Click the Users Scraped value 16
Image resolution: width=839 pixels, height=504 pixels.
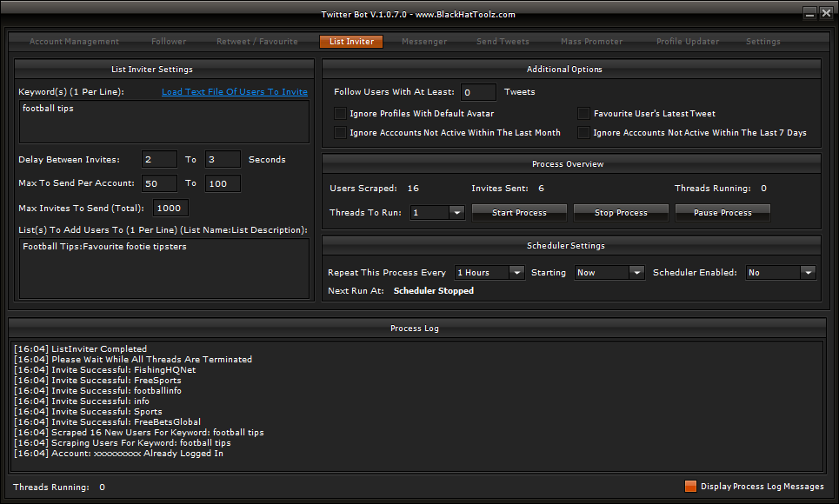pyautogui.click(x=413, y=189)
